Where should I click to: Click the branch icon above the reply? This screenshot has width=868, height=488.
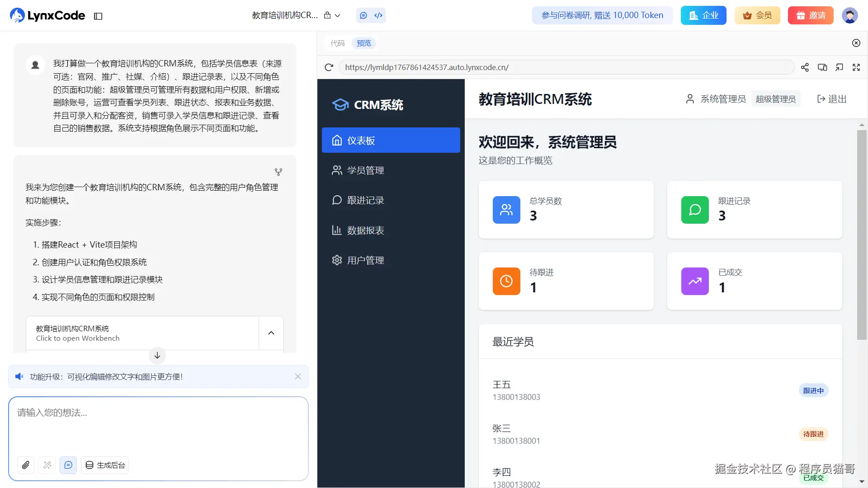[278, 172]
